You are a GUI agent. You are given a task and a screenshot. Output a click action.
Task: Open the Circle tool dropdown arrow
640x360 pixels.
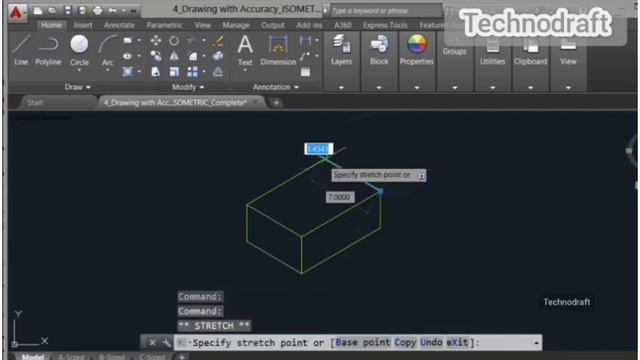click(79, 71)
